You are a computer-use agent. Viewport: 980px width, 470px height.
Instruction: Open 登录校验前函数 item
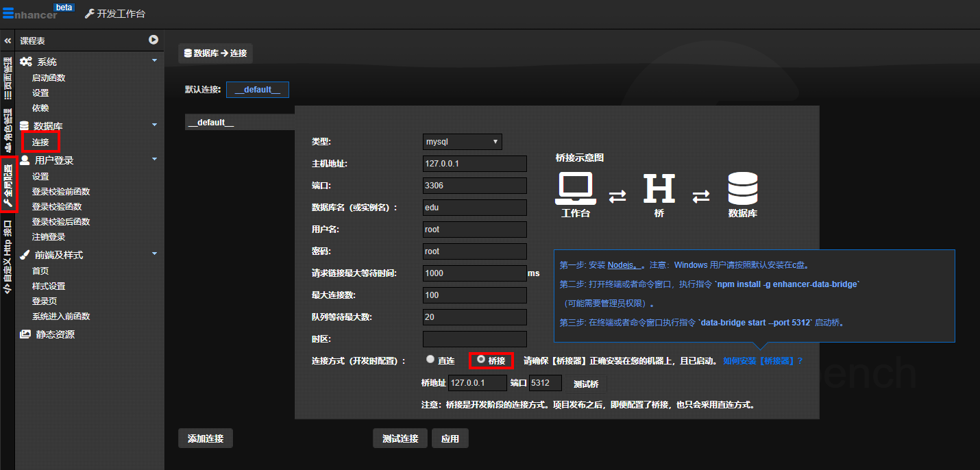[61, 192]
